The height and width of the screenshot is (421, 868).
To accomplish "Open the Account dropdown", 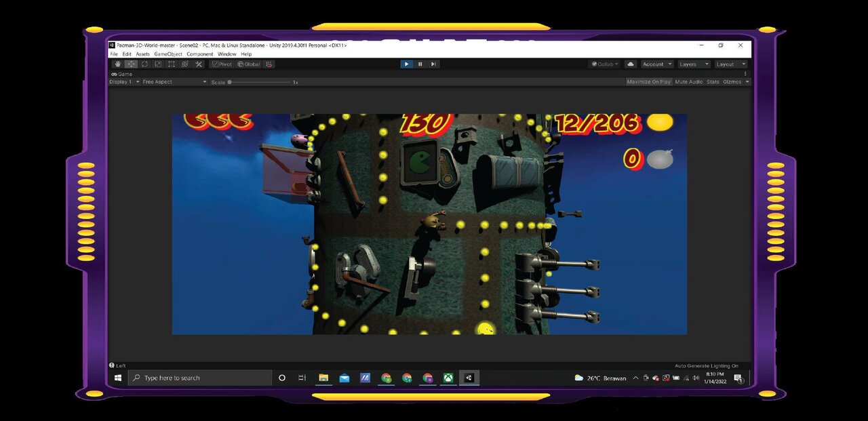I will click(656, 64).
